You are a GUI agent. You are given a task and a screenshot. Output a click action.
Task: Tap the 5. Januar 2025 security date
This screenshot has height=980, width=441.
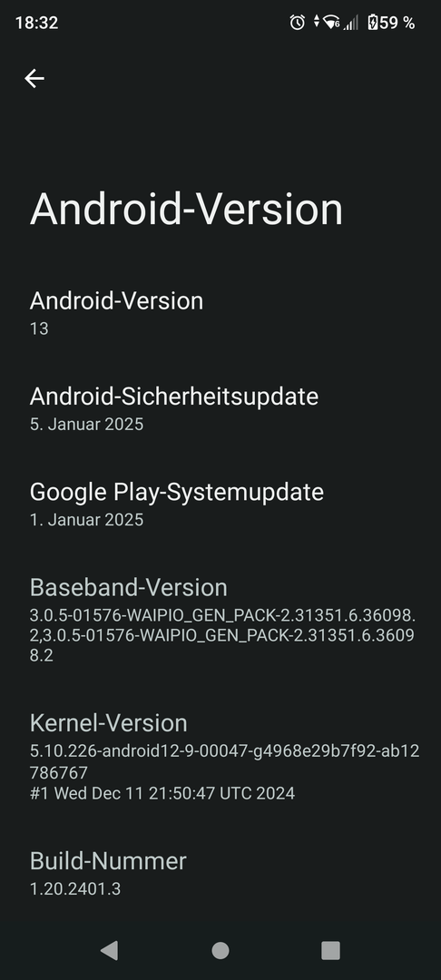click(x=86, y=425)
